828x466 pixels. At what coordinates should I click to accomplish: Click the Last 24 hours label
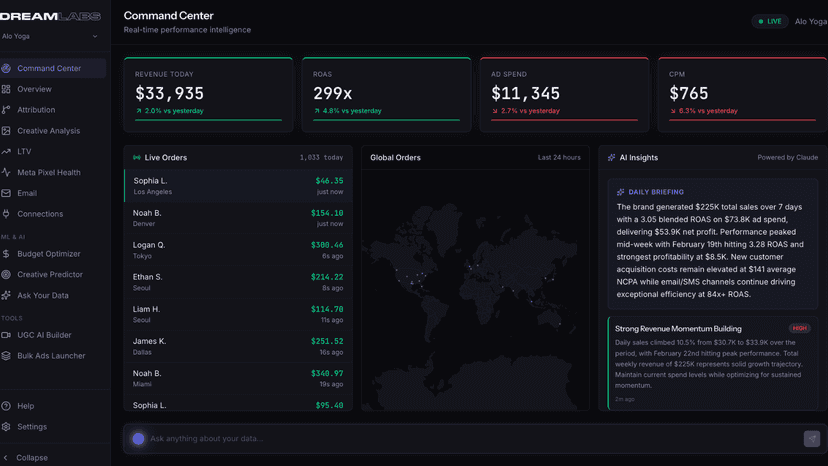click(559, 157)
